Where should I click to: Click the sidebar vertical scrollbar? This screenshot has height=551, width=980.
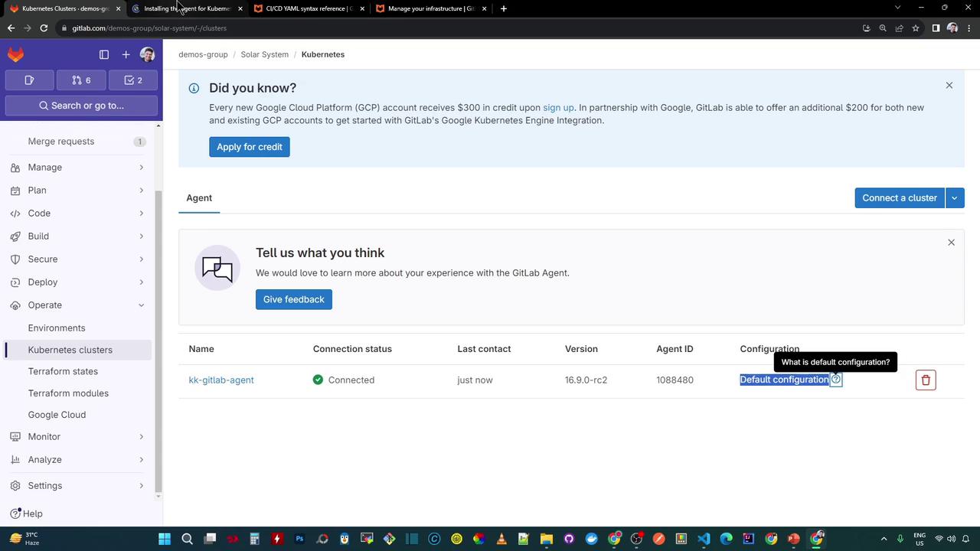[x=158, y=341]
